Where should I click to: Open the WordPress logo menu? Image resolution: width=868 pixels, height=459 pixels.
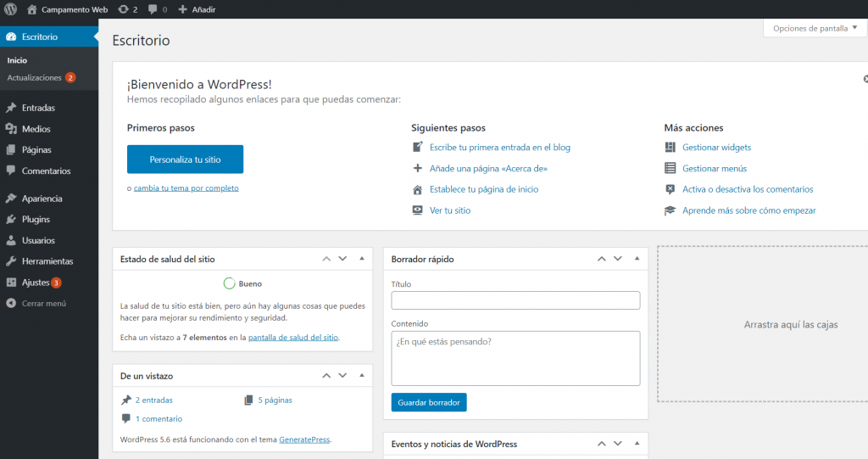tap(10, 9)
